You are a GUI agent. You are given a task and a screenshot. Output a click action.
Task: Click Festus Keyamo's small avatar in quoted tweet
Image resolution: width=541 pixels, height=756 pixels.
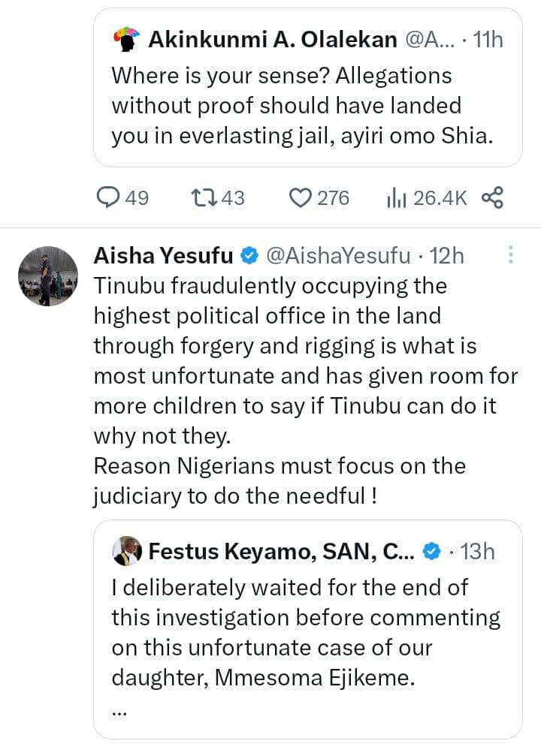click(126, 552)
